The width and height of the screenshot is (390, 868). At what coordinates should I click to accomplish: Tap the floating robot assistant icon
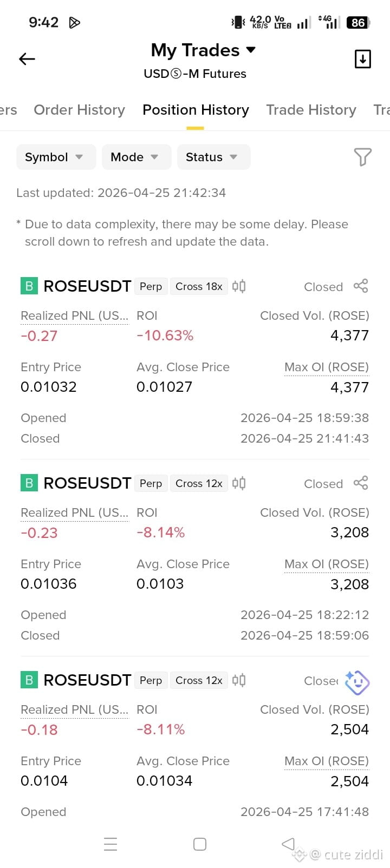coord(357,682)
